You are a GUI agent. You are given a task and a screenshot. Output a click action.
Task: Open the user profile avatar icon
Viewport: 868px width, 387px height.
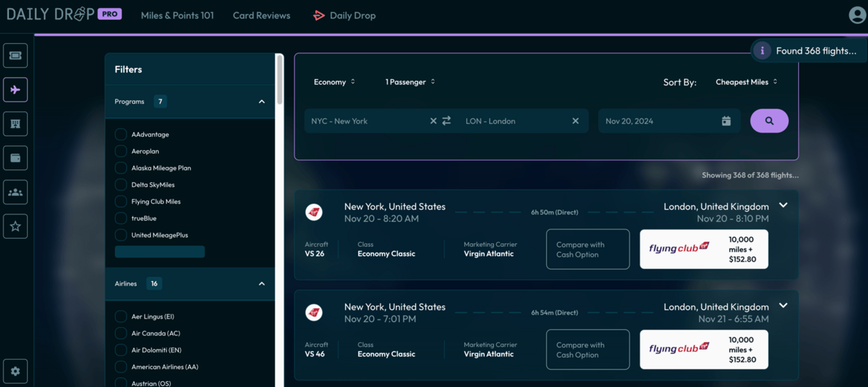(x=857, y=15)
